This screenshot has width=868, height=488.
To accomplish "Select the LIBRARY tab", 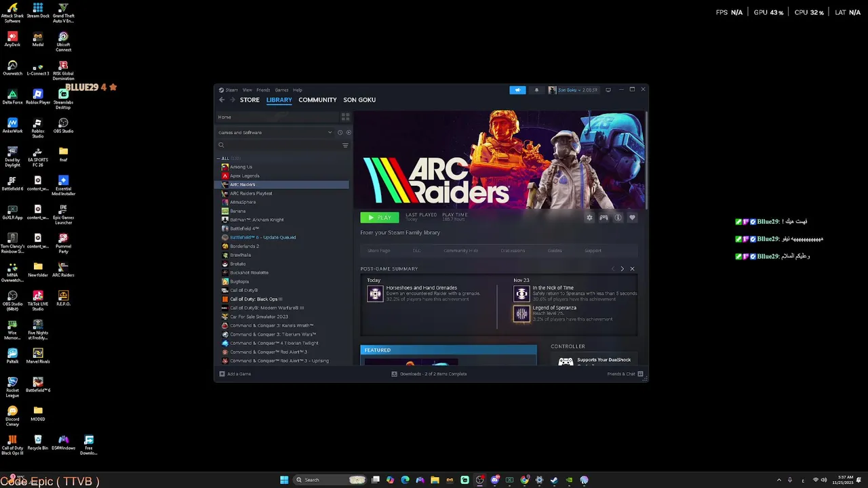I will point(279,100).
